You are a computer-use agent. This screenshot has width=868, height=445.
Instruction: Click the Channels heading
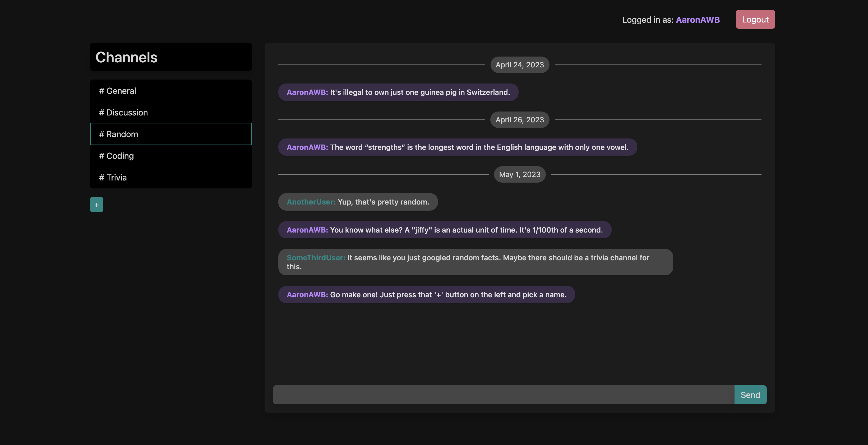pyautogui.click(x=126, y=57)
